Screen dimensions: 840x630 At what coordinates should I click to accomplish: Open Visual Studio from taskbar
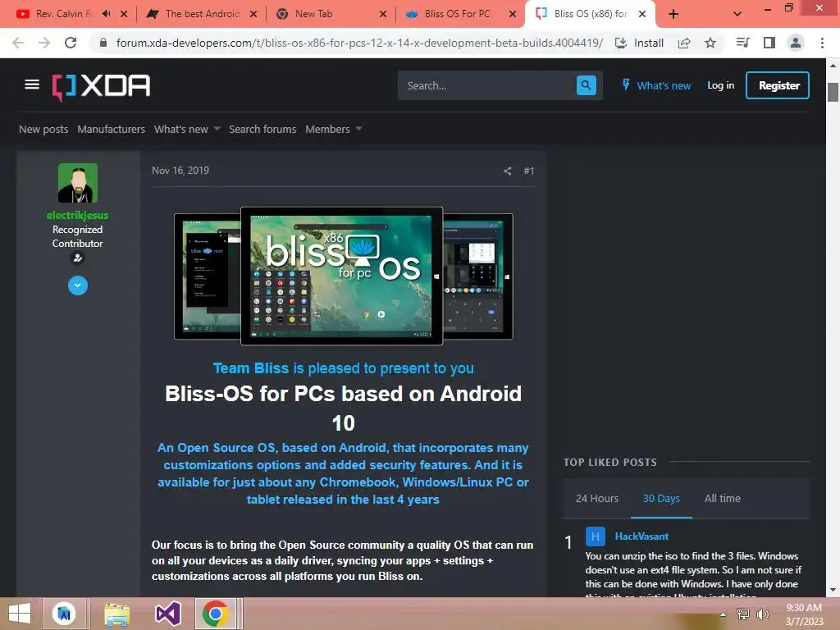pos(167,614)
